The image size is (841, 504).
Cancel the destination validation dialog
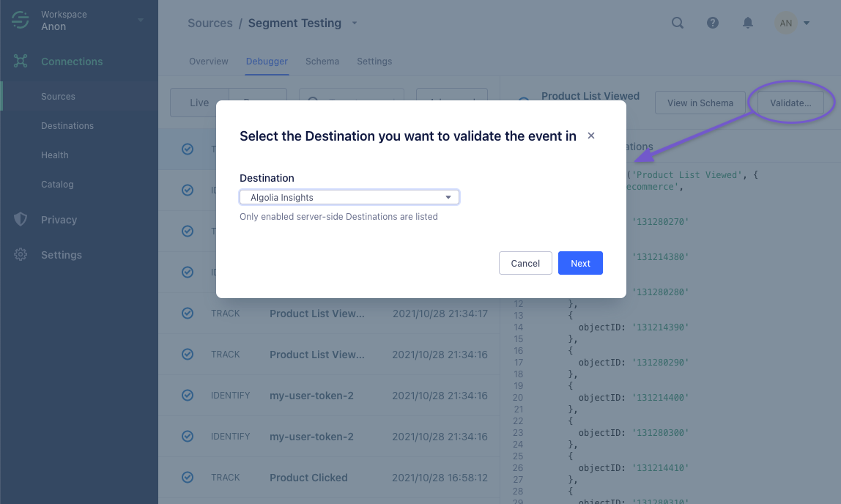coord(525,262)
